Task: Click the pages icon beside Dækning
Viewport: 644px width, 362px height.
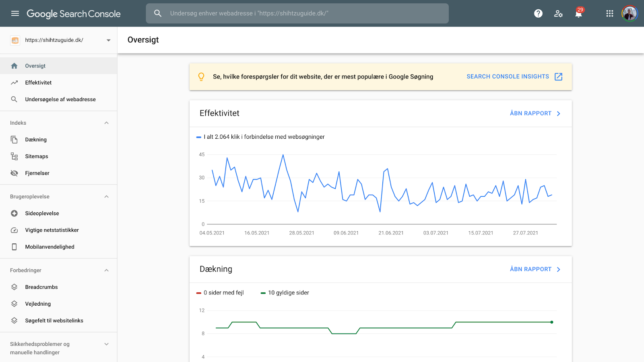Action: [14, 140]
